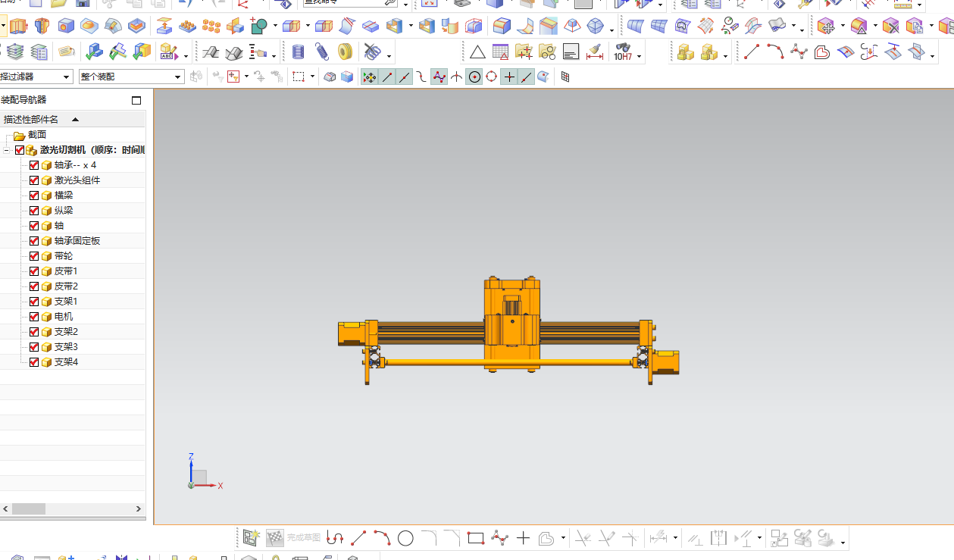The height and width of the screenshot is (560, 954).
Task: Click the Hole feature icon
Action: tap(66, 27)
